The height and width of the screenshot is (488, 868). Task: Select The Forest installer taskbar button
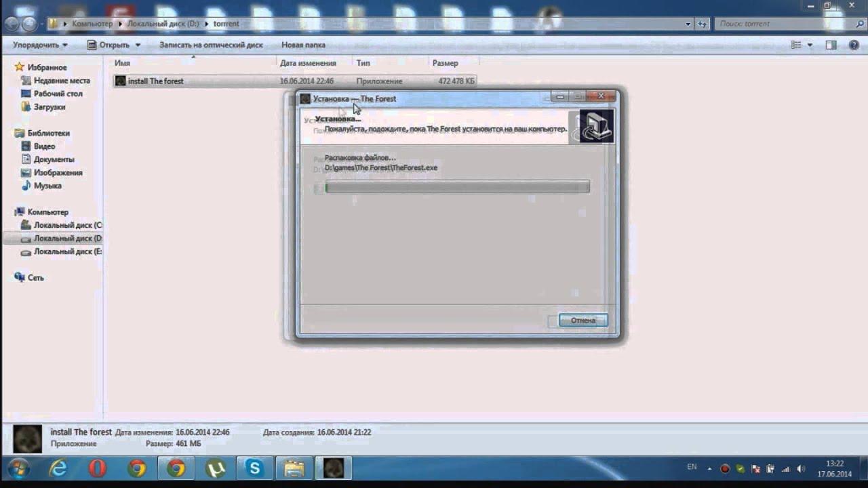tap(334, 468)
